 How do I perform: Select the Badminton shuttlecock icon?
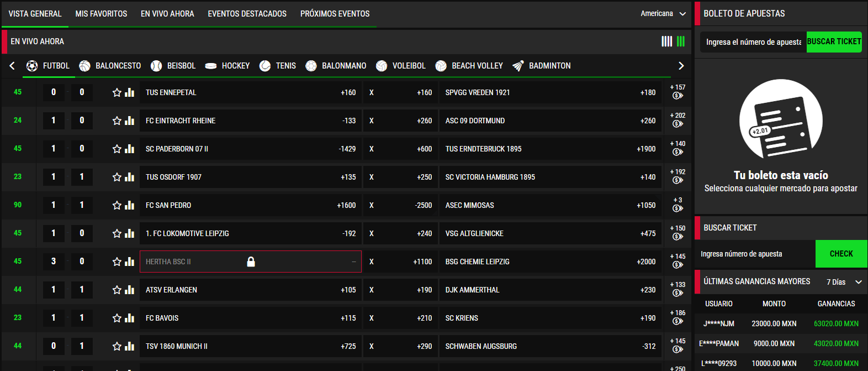click(x=518, y=66)
